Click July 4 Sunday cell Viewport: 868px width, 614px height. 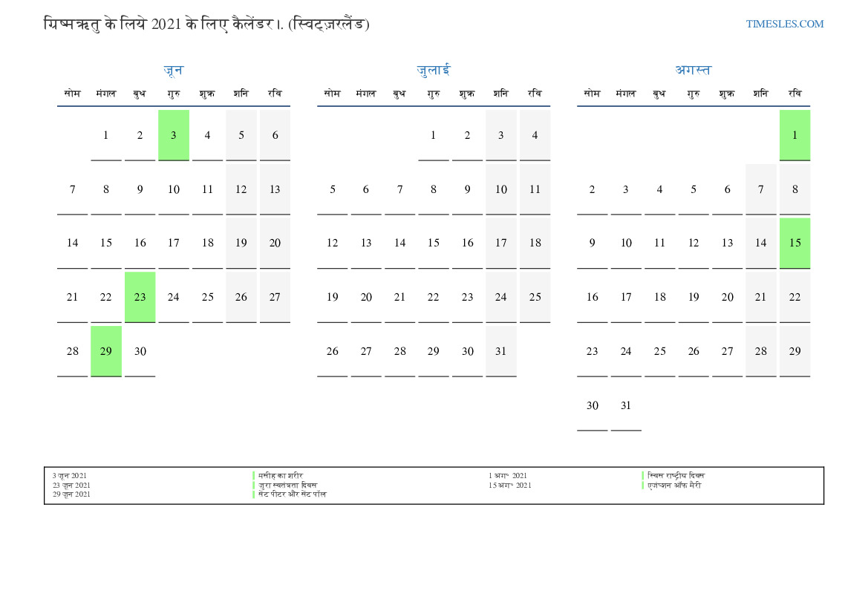coord(535,135)
